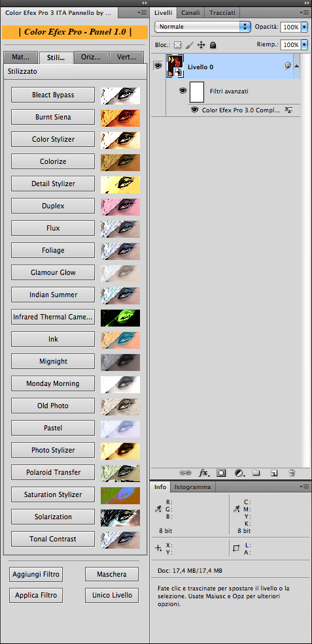Click the CMYK eyedropper in Info panel

point(236,509)
